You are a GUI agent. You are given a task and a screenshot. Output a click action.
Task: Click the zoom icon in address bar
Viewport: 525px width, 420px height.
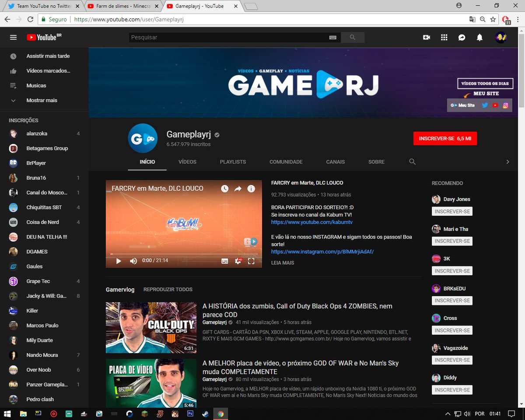(483, 19)
